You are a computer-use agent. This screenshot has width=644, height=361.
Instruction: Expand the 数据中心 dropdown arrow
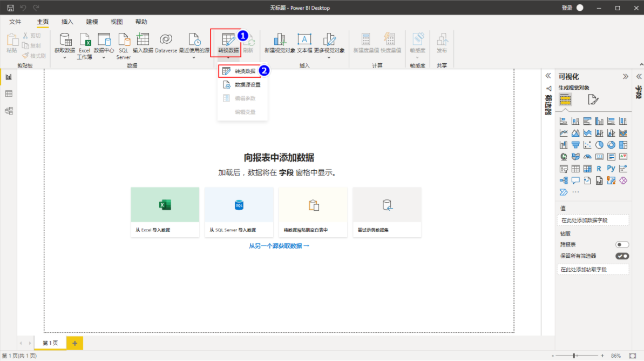(104, 58)
